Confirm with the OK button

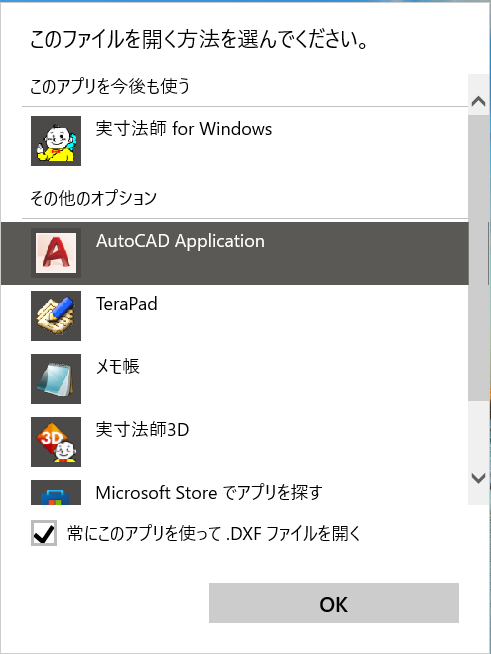point(334,603)
